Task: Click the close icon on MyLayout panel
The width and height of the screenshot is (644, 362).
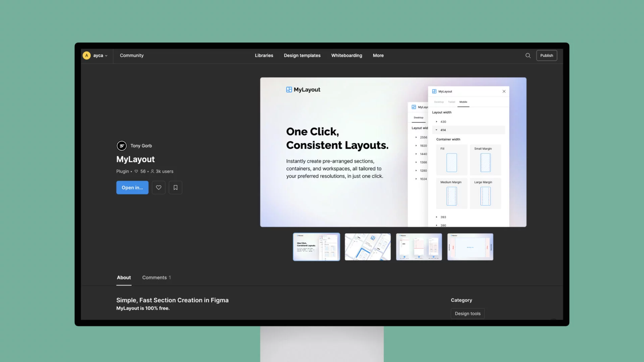Action: [504, 92]
